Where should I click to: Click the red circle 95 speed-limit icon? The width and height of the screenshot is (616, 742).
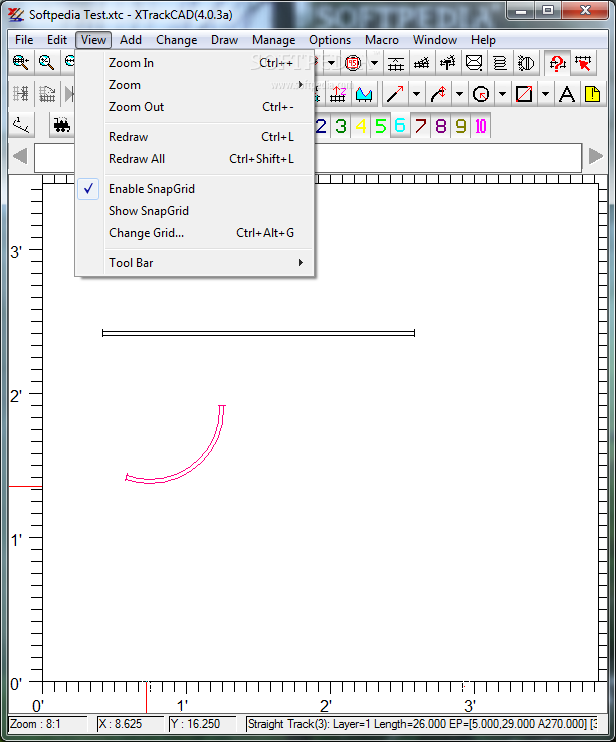[353, 62]
